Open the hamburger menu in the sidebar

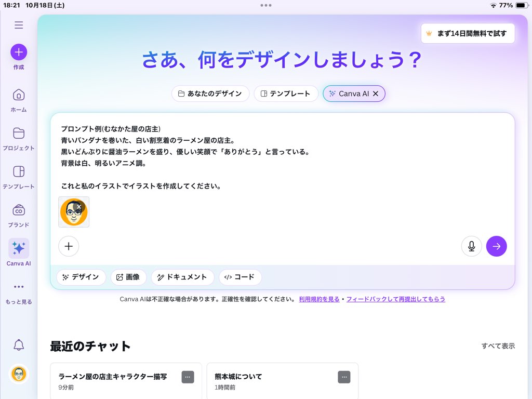point(19,25)
